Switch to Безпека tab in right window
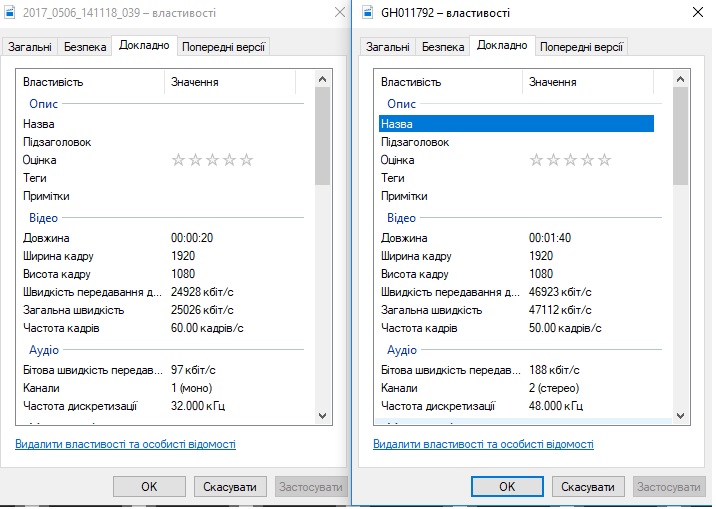This screenshot has height=509, width=716. [443, 47]
